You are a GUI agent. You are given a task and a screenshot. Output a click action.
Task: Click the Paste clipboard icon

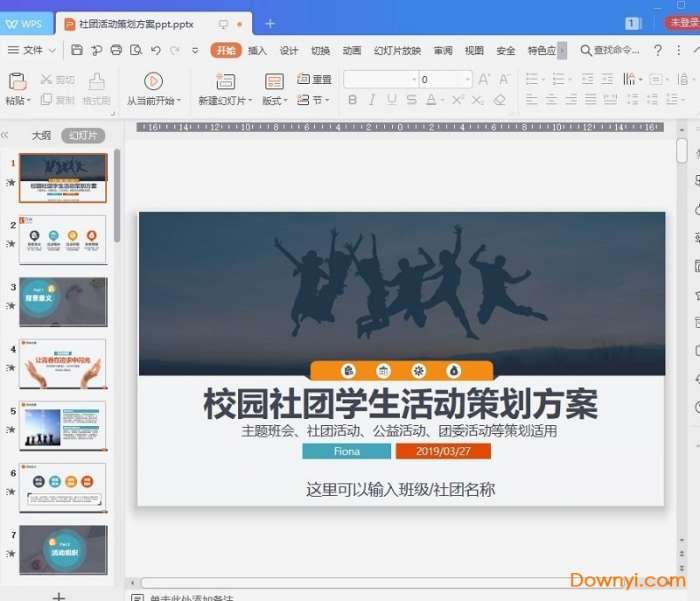click(x=17, y=81)
